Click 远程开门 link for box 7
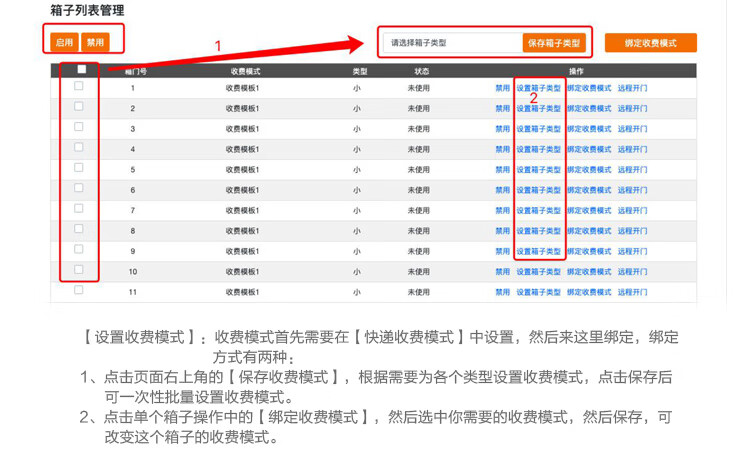 point(632,211)
